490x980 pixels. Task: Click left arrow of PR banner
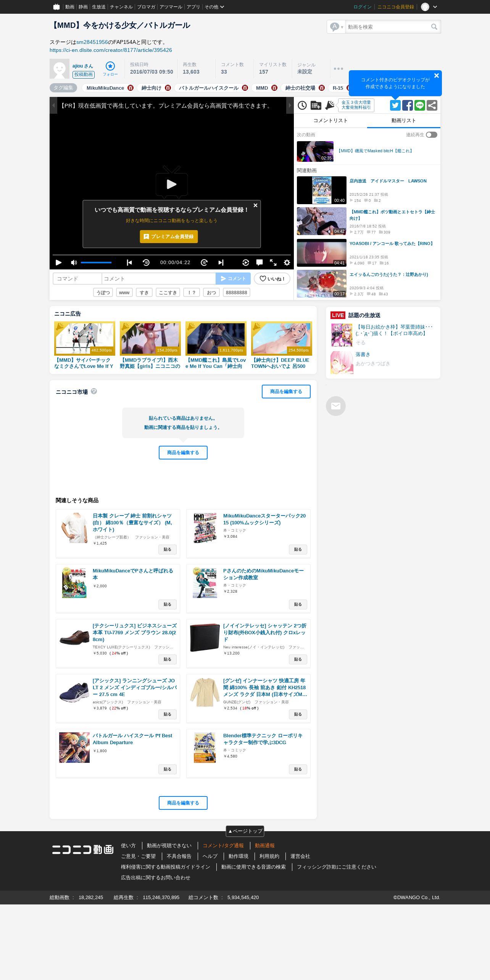(x=53, y=105)
